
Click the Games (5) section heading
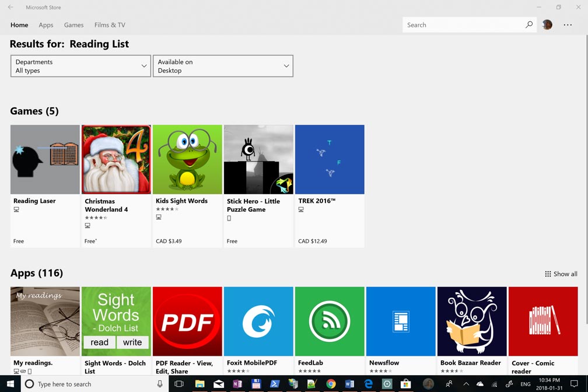[34, 111]
